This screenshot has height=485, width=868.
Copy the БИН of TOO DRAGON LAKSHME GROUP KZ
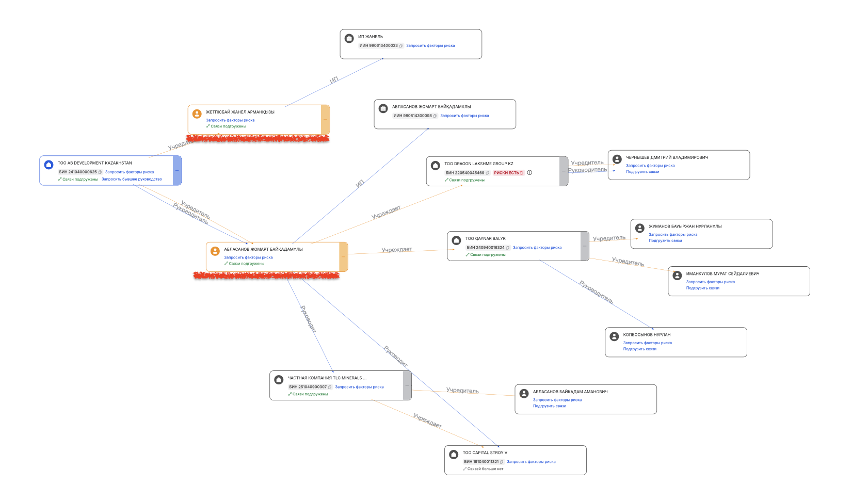488,173
